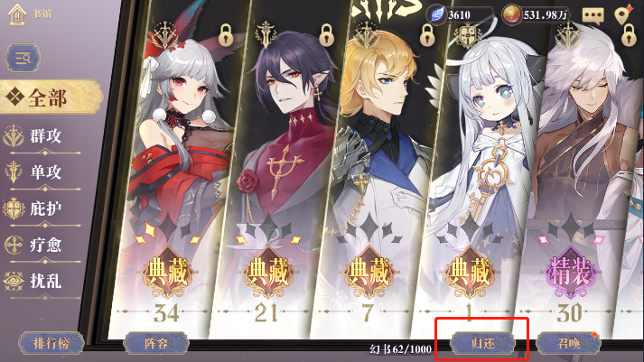Open the chat message bubble icon
This screenshot has width=644, height=362.
593,15
